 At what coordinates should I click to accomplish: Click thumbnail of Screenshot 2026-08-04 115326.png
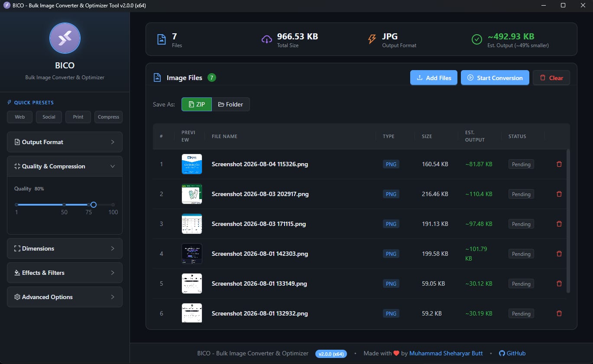tap(192, 164)
